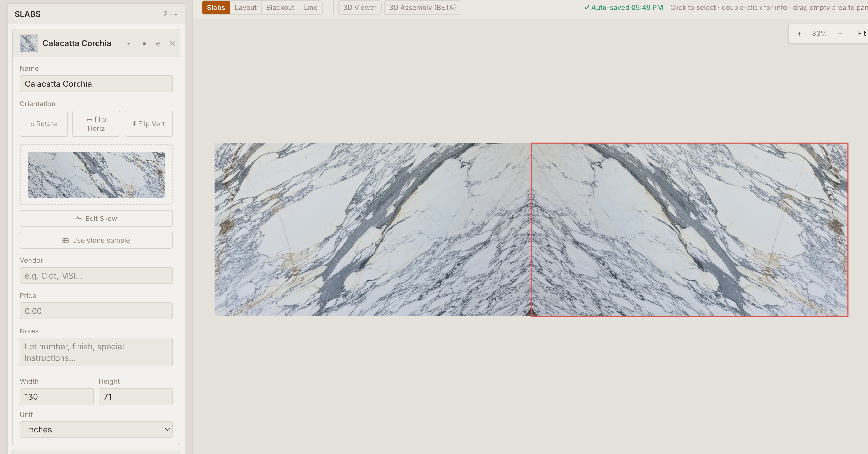Edit the slab Name field
This screenshot has width=868, height=454.
pyautogui.click(x=96, y=84)
